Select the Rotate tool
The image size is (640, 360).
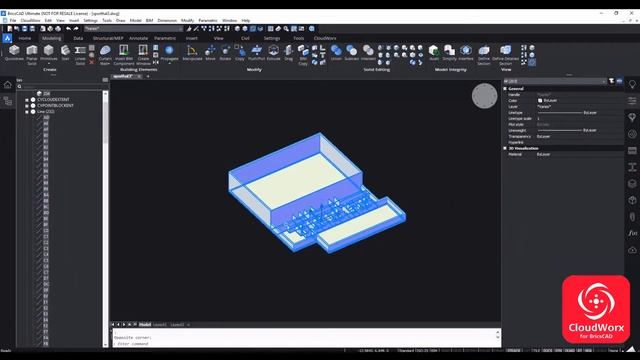[225, 53]
